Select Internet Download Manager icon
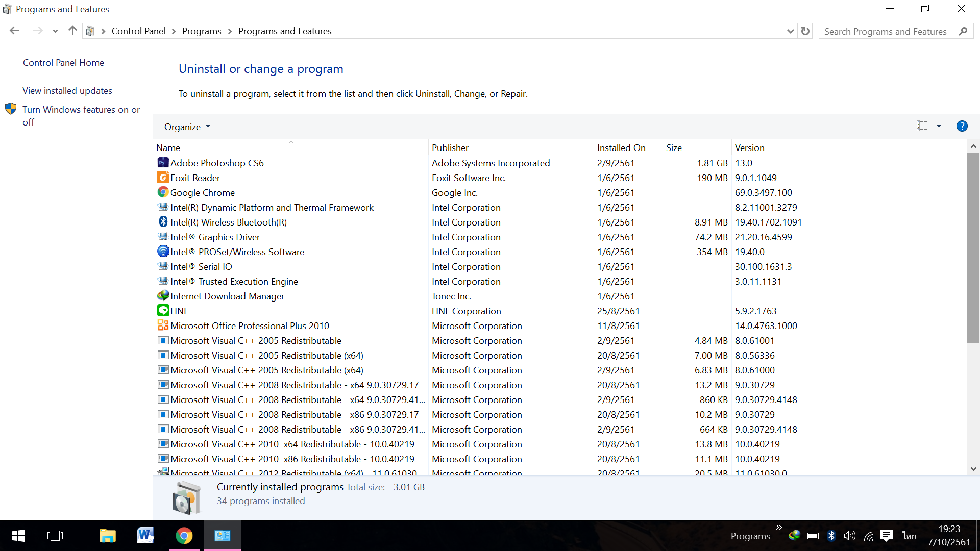This screenshot has width=980, height=551. (x=163, y=296)
